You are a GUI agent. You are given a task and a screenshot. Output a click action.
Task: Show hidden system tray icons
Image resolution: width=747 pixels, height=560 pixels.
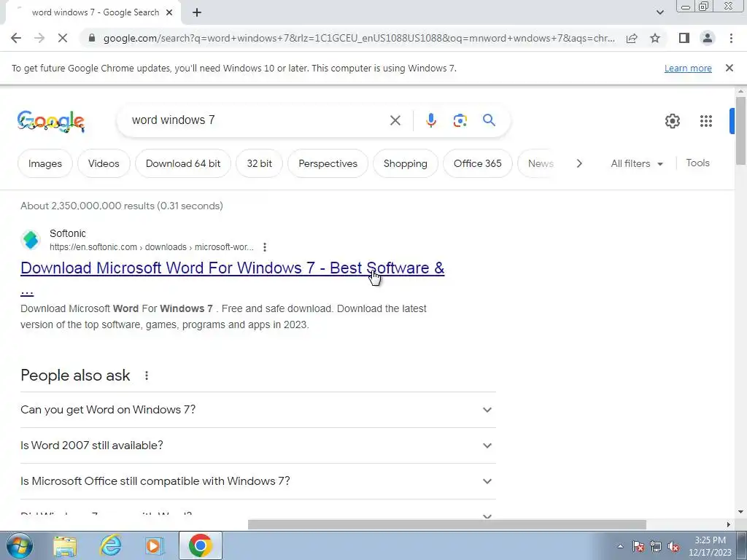pyautogui.click(x=620, y=546)
